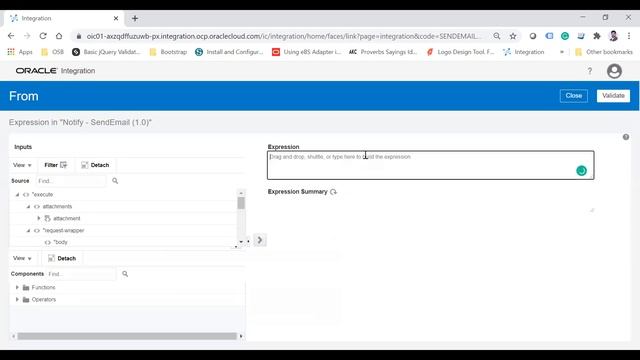
Task: Open the Integration bookmark
Action: [524, 52]
